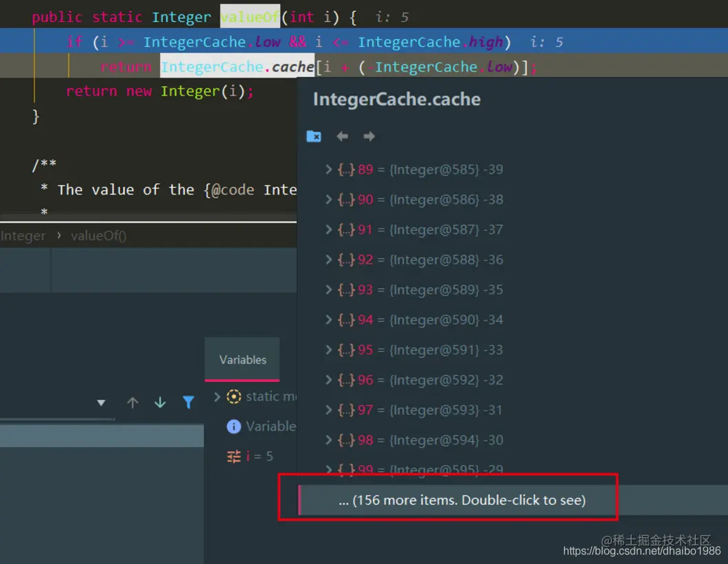Expand cache element 92

[329, 259]
